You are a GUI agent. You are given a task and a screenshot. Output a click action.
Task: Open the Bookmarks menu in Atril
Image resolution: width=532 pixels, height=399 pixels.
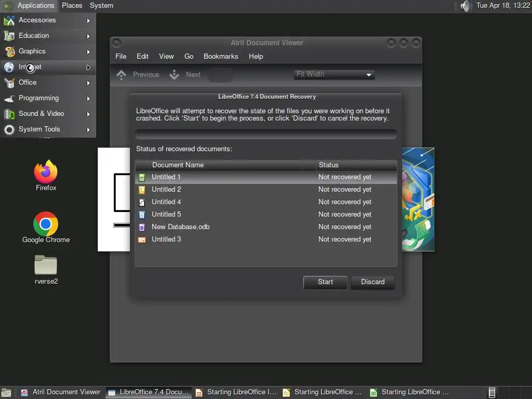[x=221, y=56]
